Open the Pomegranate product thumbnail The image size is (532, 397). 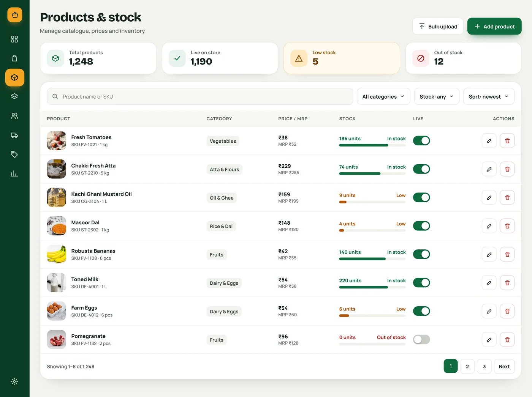tap(57, 340)
